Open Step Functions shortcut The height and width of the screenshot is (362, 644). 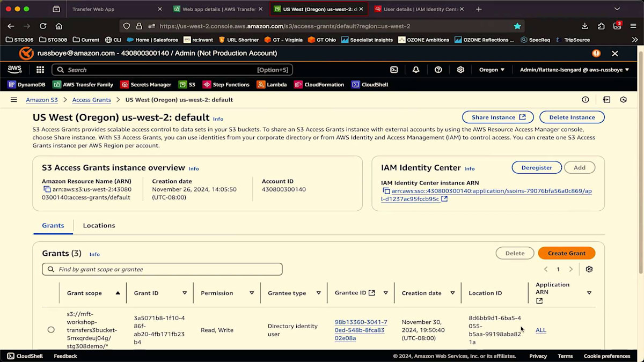click(226, 85)
